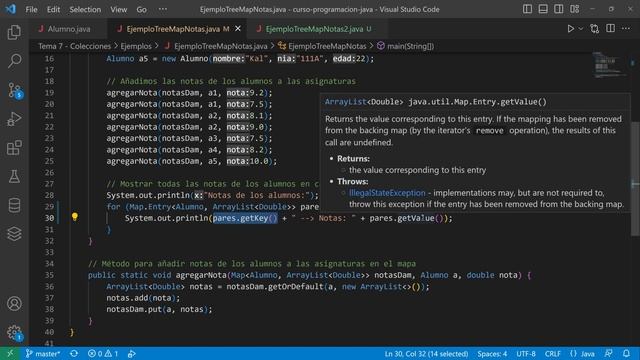640x360 pixels.
Task: Change end of line sequence CRLF
Action: click(552, 354)
